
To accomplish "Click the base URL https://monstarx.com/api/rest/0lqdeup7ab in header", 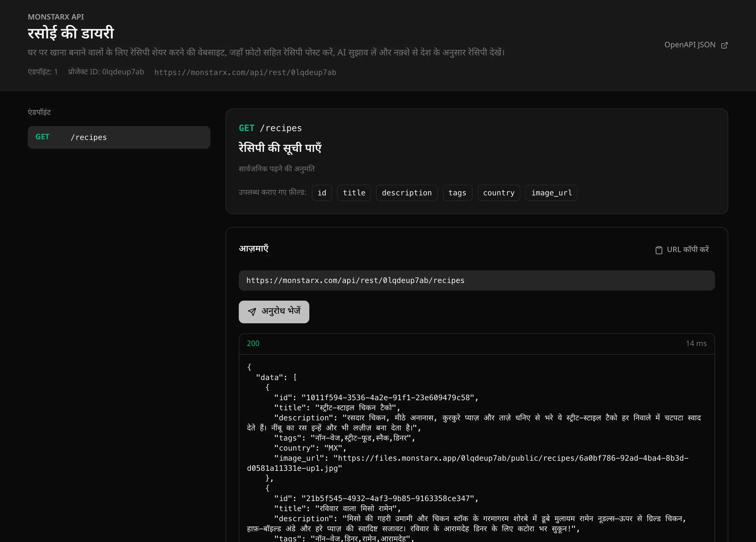I will point(245,72).
